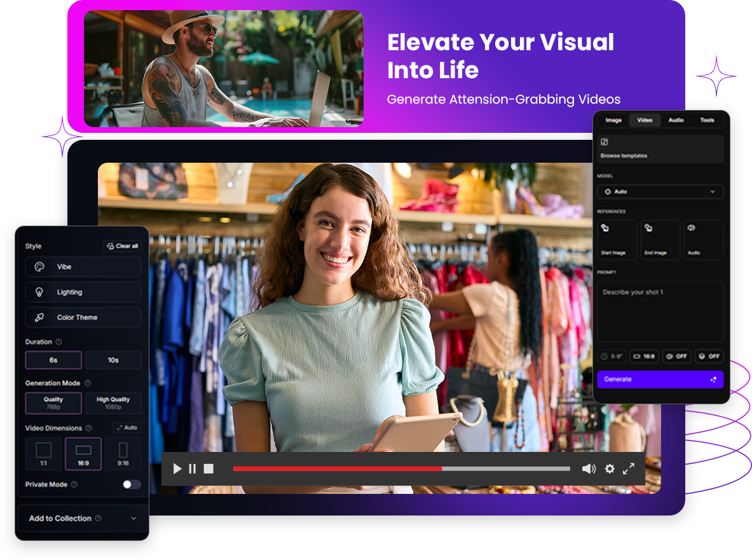Expand the Add to Collection section
The width and height of the screenshot is (752, 560).
coord(83,519)
